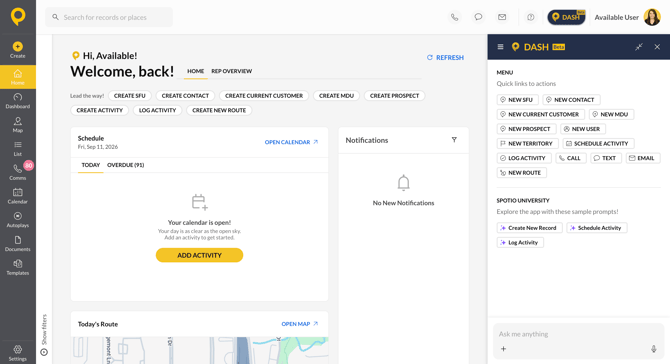This screenshot has width=670, height=364.
Task: Open help via the question mark icon
Action: 531,17
